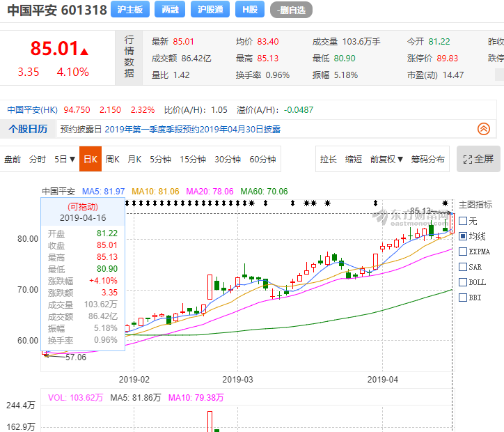Screen dimensions: 504x432
Task: Switch to the 分时 intraday tab
Action: click(x=38, y=160)
